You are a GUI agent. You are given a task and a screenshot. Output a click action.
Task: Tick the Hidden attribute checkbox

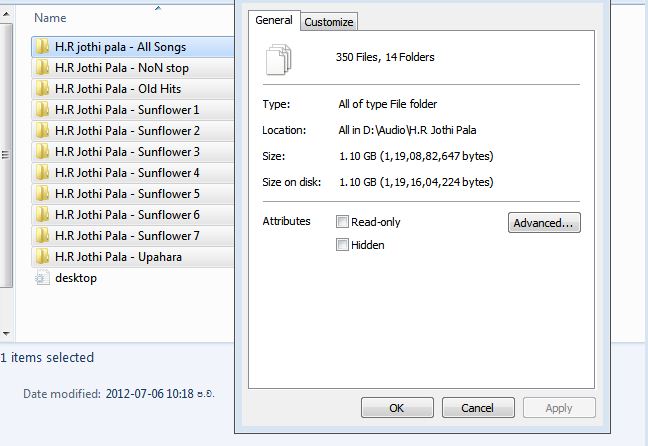(x=342, y=245)
